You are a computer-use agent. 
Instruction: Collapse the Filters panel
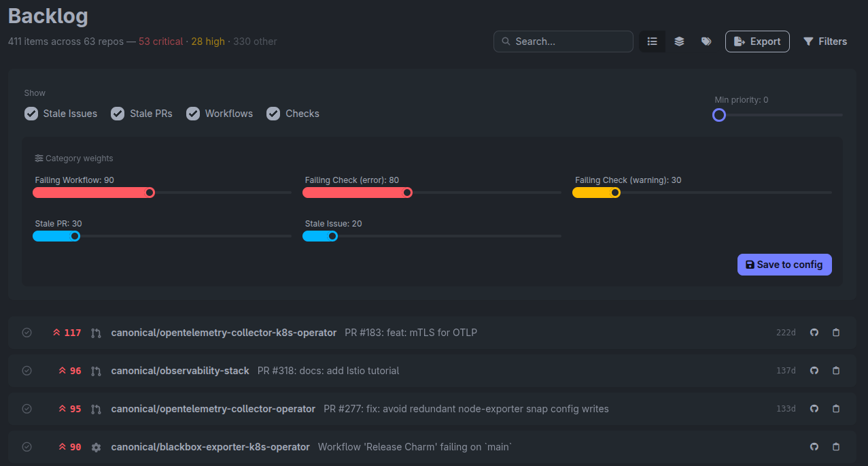825,41
